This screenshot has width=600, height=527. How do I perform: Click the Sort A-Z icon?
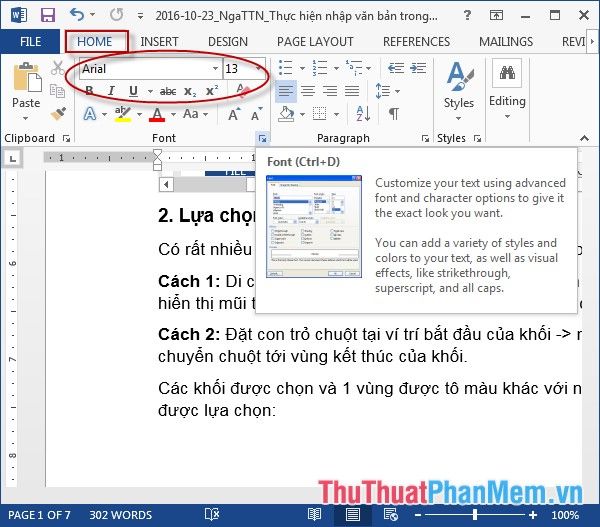pos(363,114)
